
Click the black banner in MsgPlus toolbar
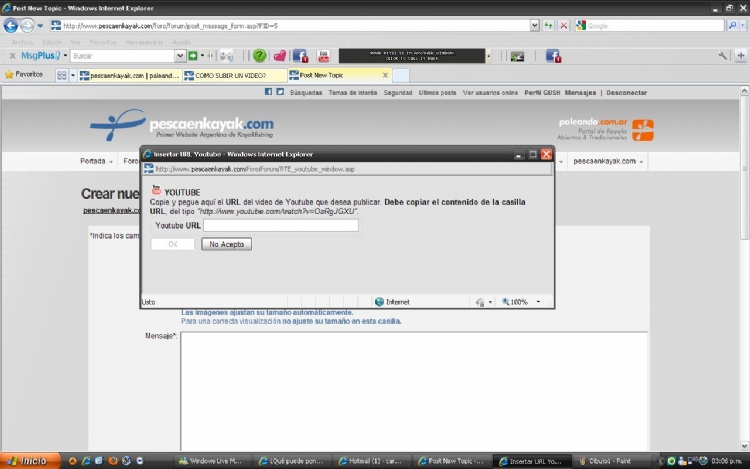pos(412,56)
